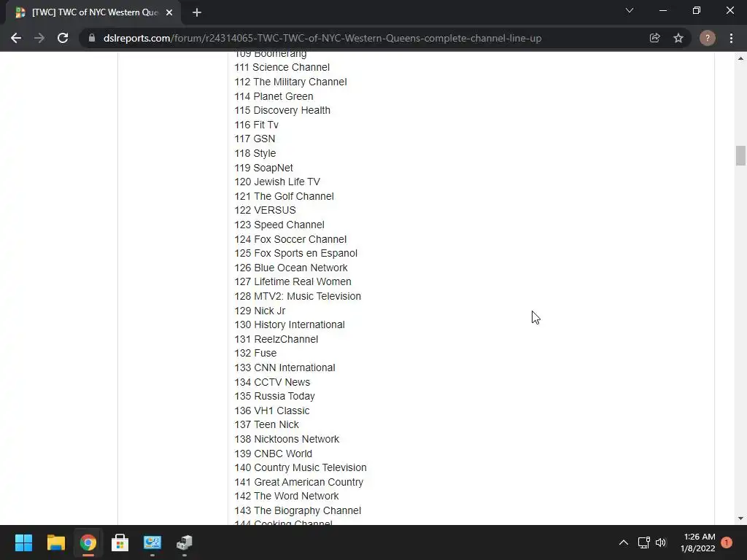Click the computer devices taskbar icon

click(185, 542)
